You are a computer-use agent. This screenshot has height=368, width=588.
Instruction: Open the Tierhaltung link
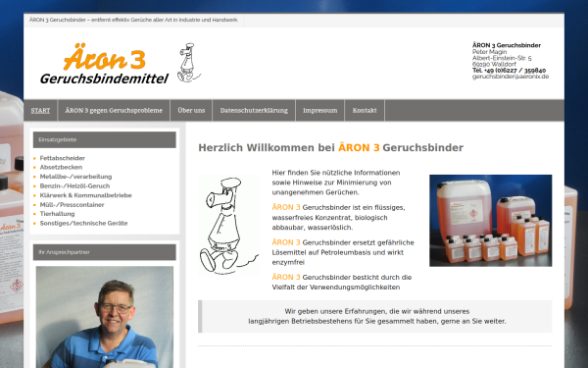[57, 214]
